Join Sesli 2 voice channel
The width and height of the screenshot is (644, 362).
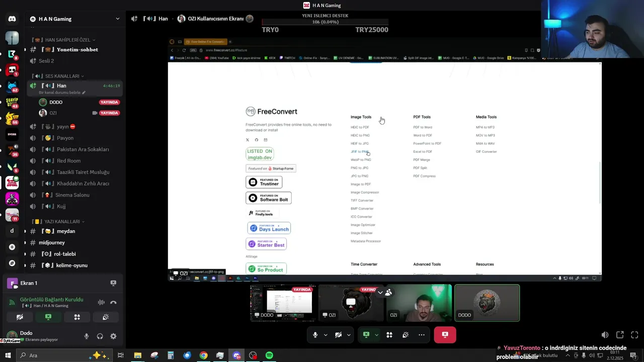click(75, 61)
